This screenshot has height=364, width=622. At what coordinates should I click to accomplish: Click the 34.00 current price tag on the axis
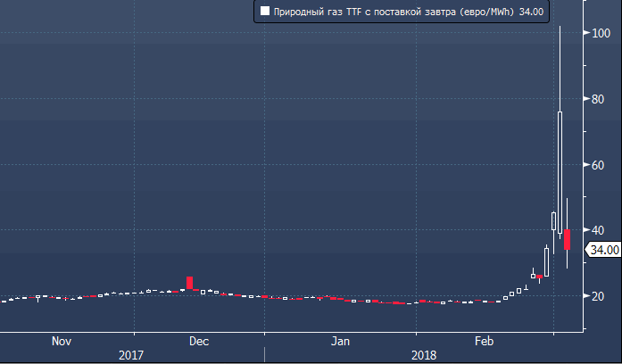click(602, 251)
